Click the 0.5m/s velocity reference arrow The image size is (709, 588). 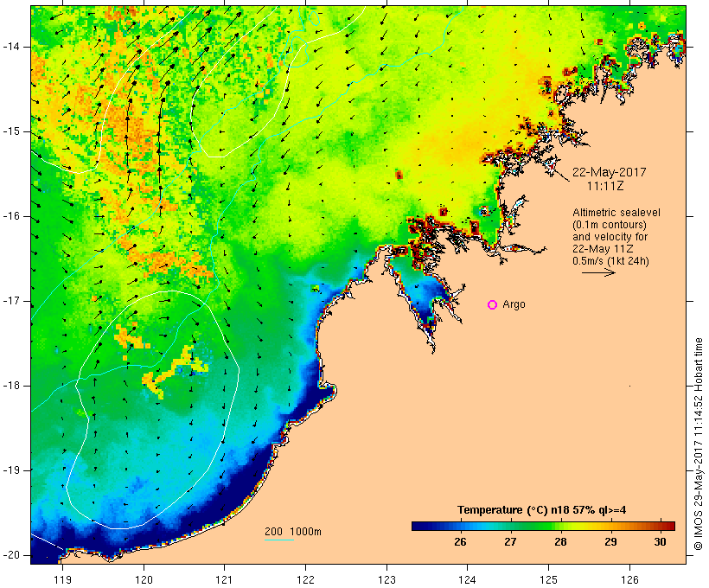598,272
